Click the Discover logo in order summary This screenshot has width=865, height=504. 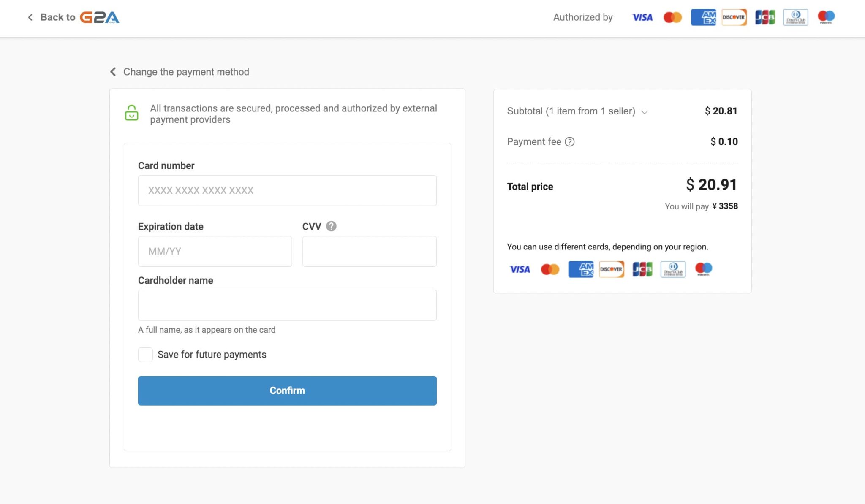pyautogui.click(x=611, y=269)
